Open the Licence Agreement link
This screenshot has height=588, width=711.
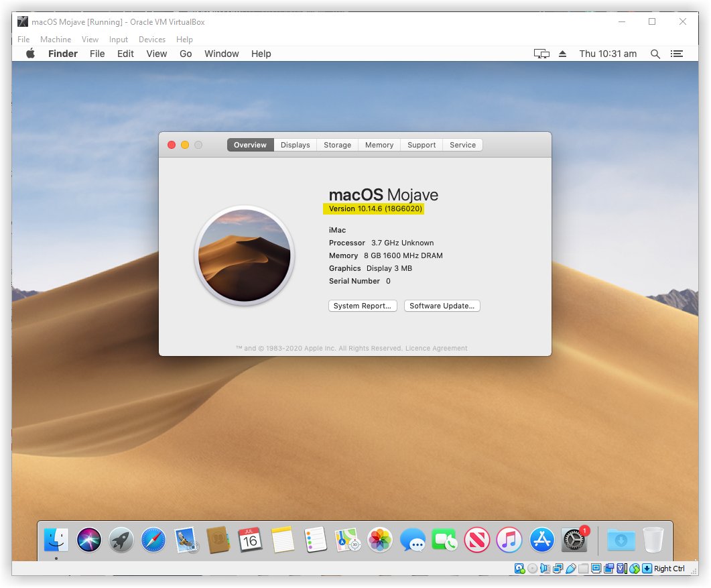coord(436,349)
